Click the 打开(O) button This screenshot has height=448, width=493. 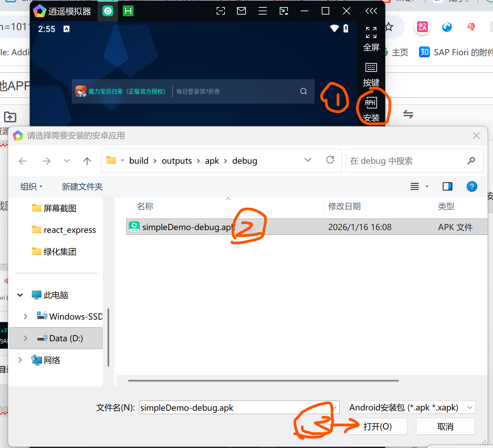pos(377,426)
